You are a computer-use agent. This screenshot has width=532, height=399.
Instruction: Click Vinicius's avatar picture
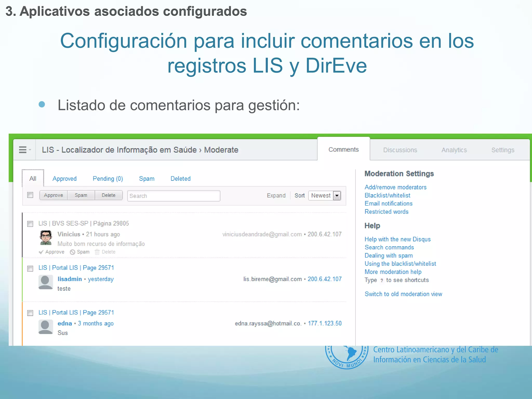coord(46,237)
